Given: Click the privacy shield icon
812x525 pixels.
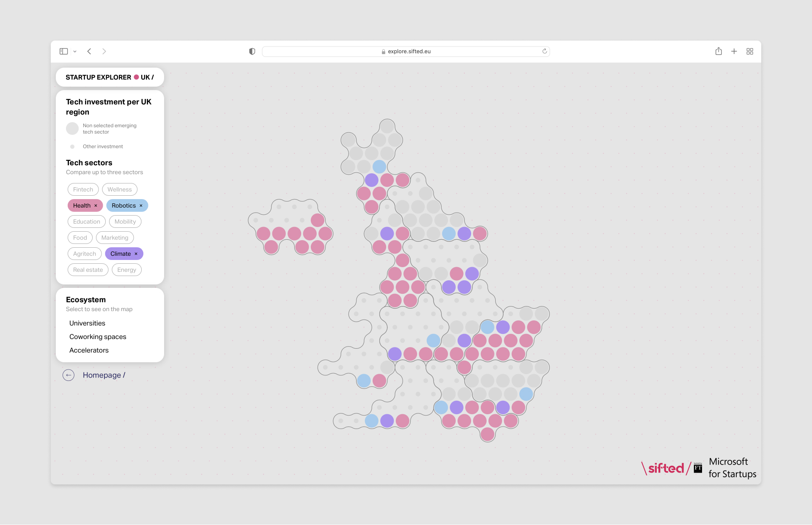Looking at the screenshot, I should (252, 51).
